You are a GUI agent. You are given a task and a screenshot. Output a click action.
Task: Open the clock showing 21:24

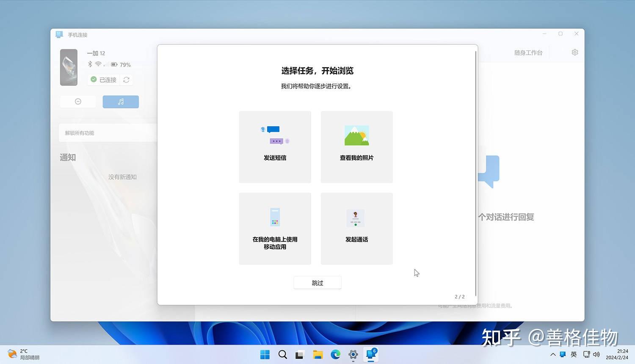click(x=617, y=354)
